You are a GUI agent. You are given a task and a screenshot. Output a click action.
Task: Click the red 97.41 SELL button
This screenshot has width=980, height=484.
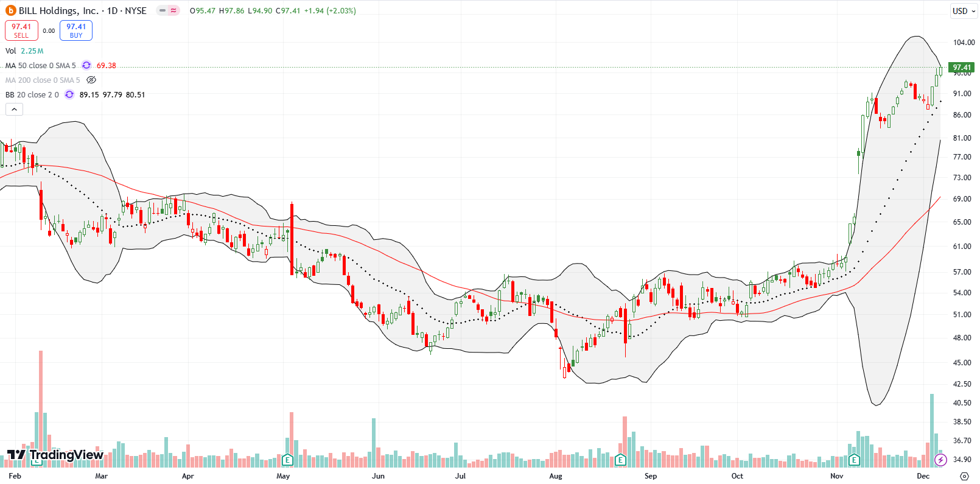coord(21,30)
